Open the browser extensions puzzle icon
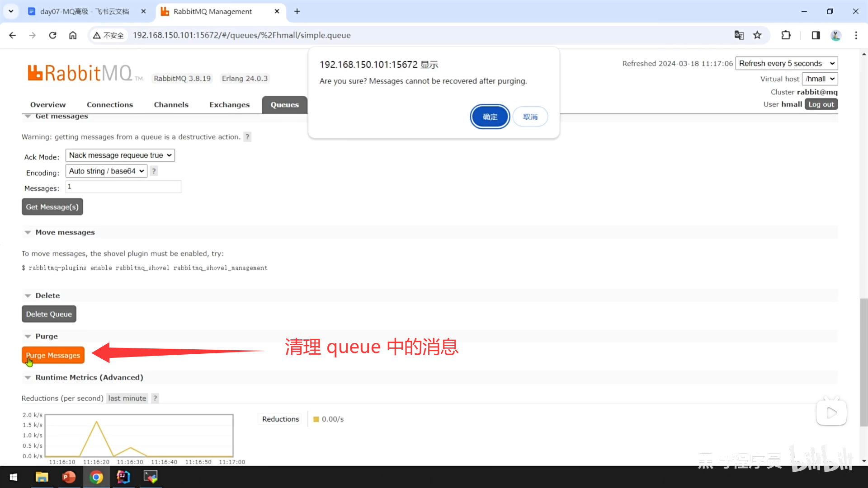 tap(786, 35)
